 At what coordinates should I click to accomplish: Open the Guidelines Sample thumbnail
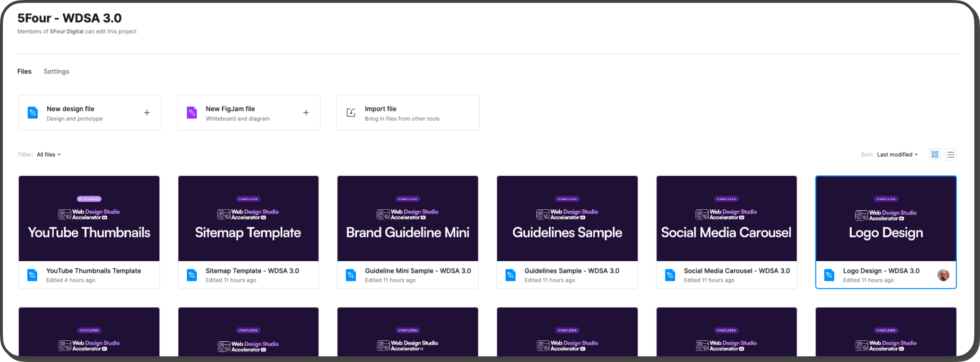[x=567, y=219]
